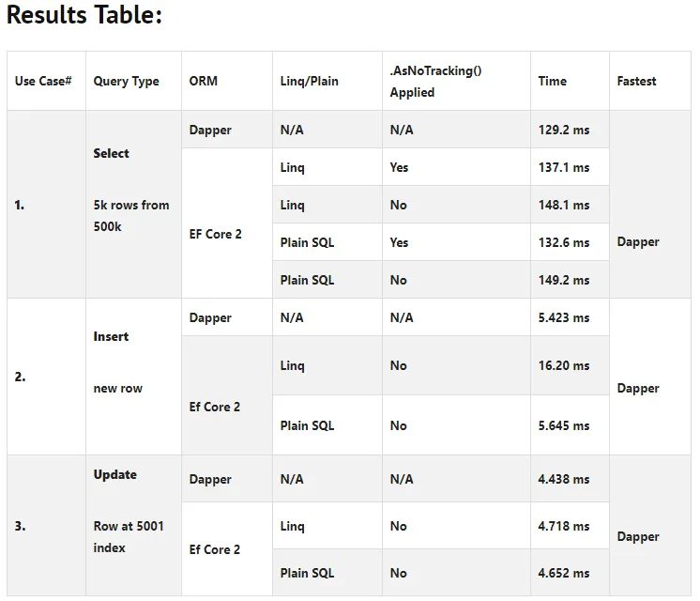Click the "Time" column header
Screen dimensions: 700x601
point(552,82)
